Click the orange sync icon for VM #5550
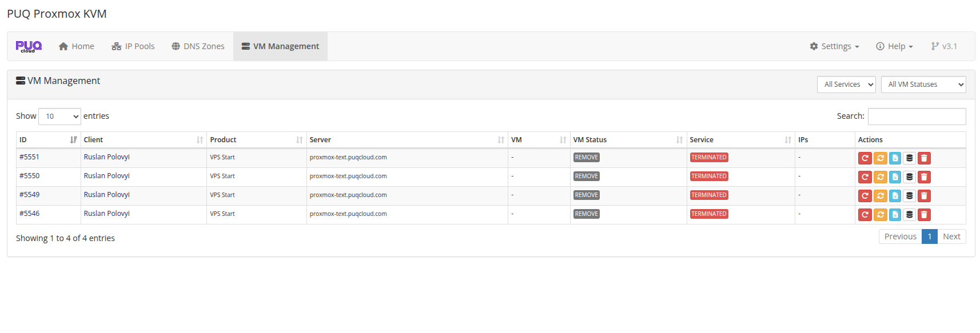The width and height of the screenshot is (980, 333). pos(881,177)
